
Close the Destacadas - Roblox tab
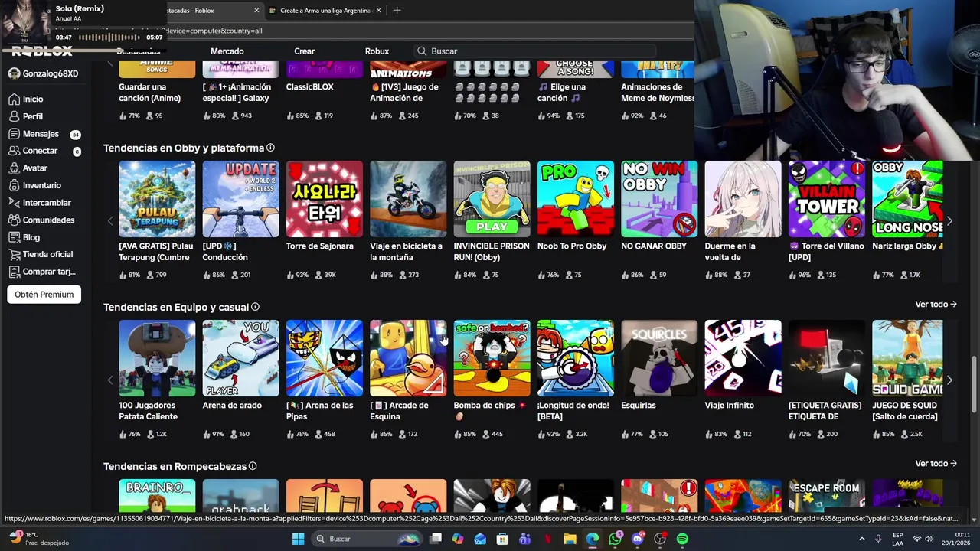tap(256, 11)
